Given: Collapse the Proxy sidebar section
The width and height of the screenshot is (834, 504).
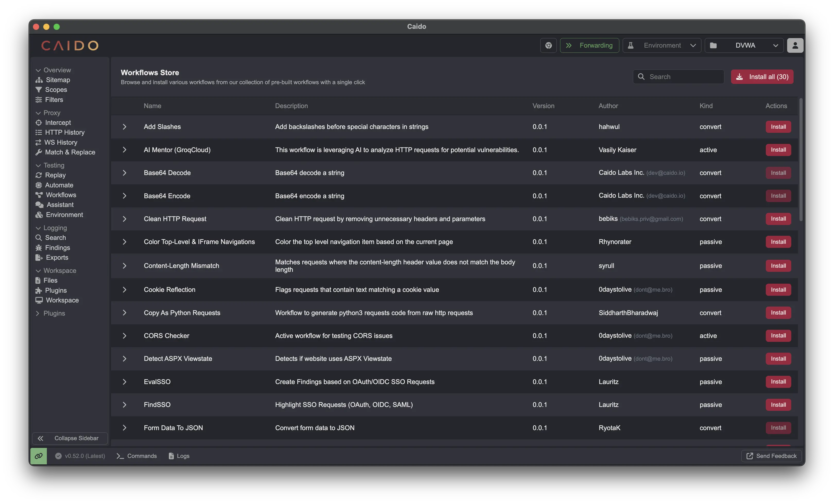Looking at the screenshot, I should click(x=38, y=113).
